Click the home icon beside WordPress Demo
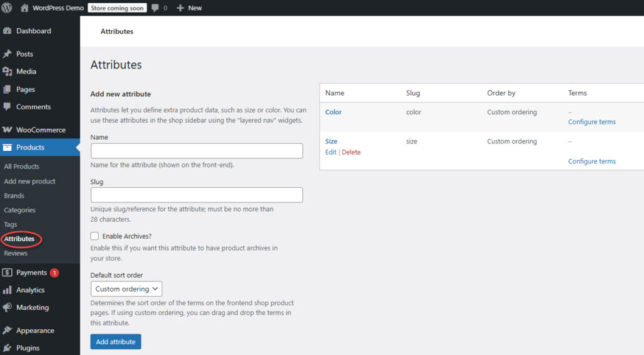The width and height of the screenshot is (644, 355). tap(25, 8)
